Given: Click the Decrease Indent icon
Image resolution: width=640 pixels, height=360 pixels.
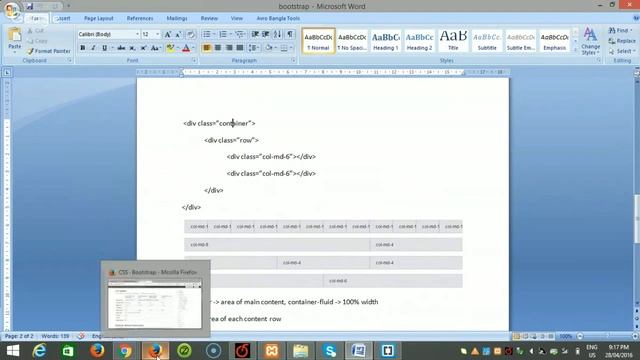Looking at the screenshot, I should (x=255, y=34).
